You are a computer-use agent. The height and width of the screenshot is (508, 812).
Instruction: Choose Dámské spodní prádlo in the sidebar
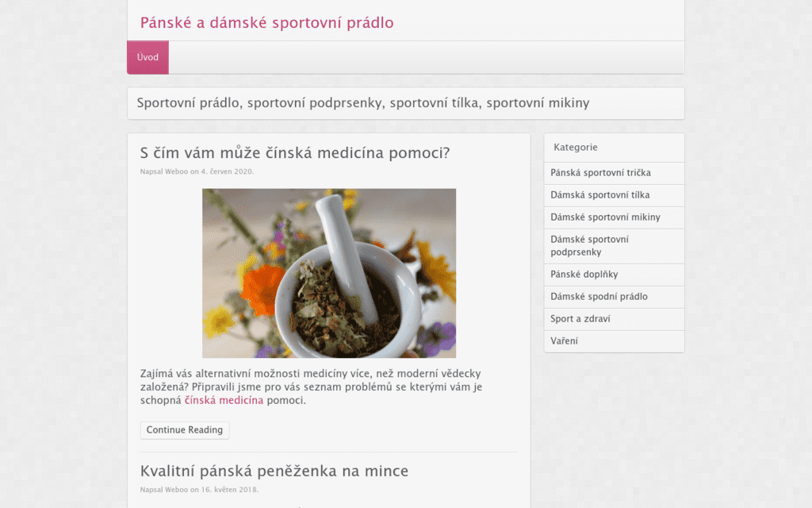click(x=599, y=297)
